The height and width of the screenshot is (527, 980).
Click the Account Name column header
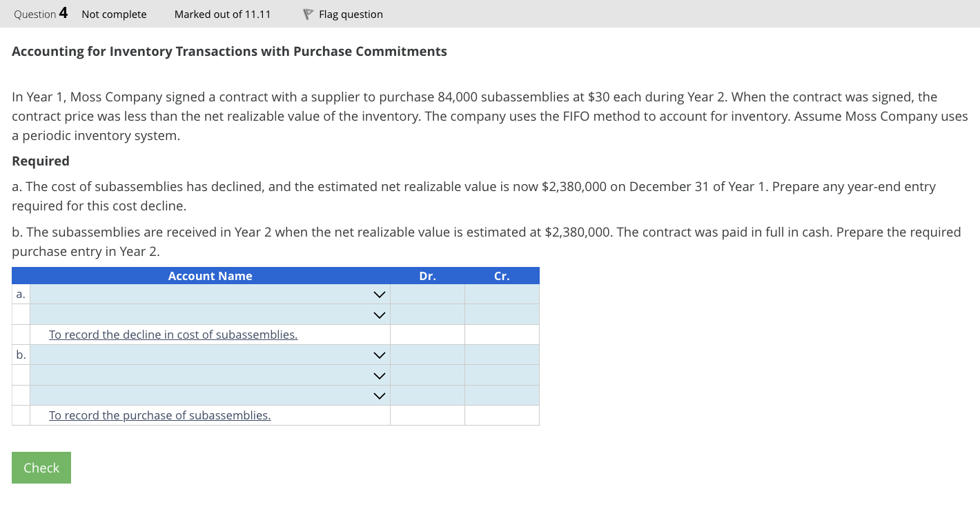pyautogui.click(x=210, y=275)
